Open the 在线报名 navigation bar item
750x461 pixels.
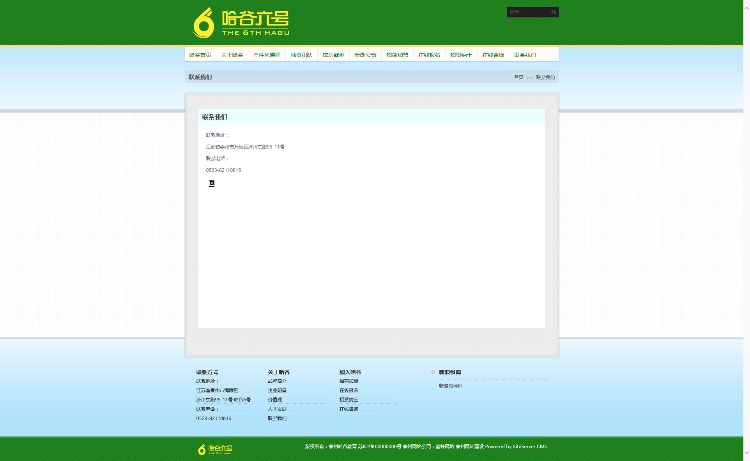(x=429, y=55)
